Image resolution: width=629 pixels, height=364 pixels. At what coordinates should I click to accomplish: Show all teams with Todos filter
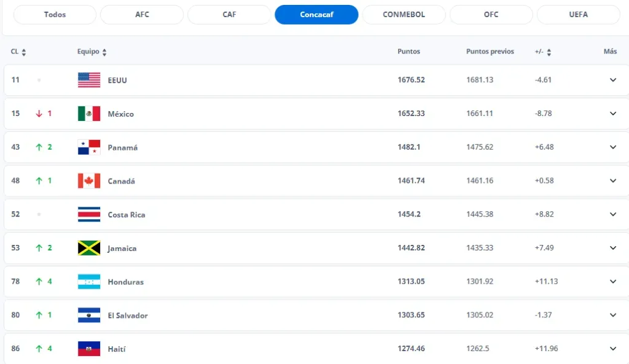[x=55, y=14]
